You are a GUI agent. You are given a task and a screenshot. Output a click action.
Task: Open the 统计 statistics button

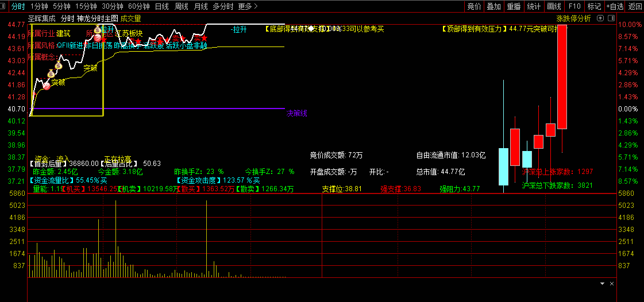click(534, 6)
